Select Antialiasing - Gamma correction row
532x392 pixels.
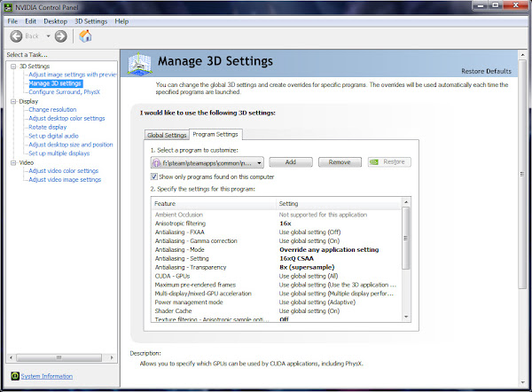(277, 241)
